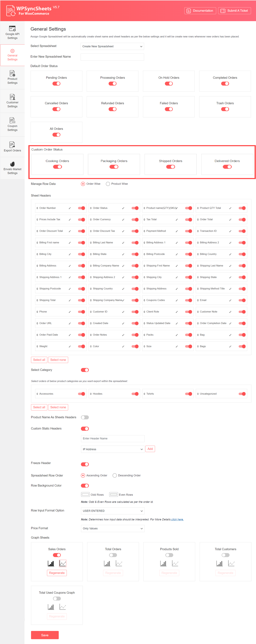256x644 pixels.
Task: Click the Add static header button
Action: 150,449
